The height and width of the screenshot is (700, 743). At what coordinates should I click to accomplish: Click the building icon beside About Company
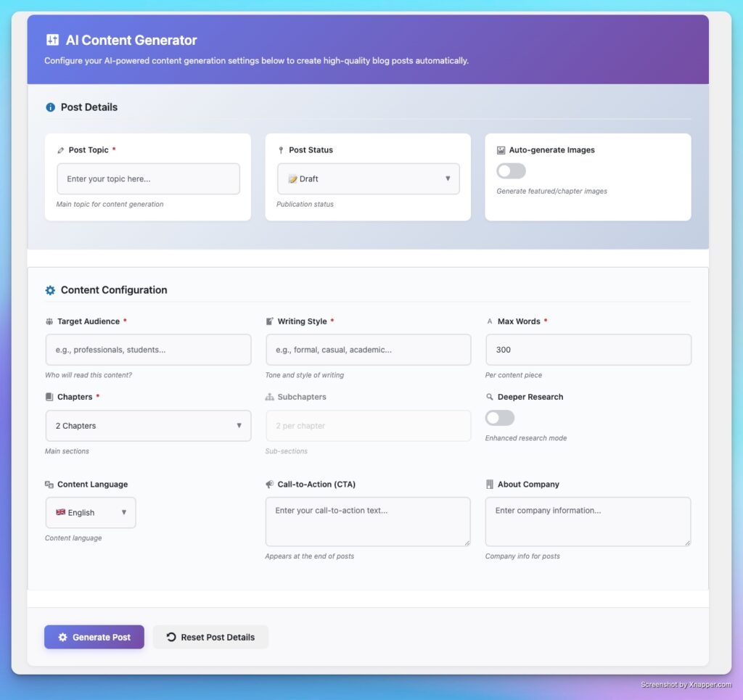pos(490,485)
